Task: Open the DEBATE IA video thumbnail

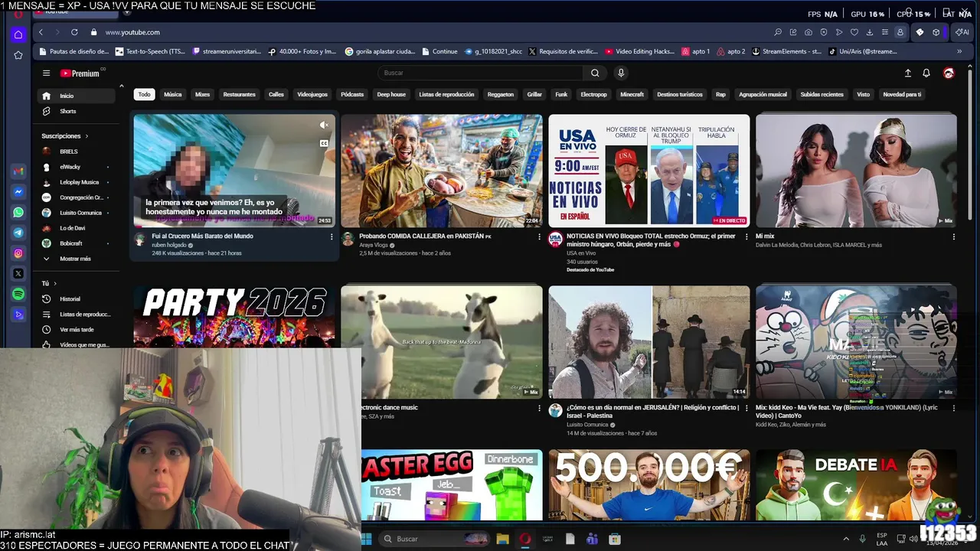Action: point(856,484)
